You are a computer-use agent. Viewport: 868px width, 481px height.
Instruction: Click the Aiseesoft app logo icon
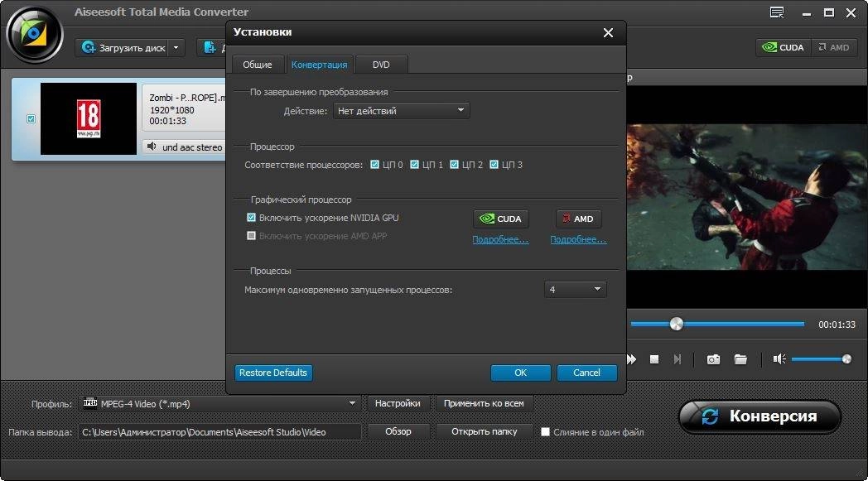tap(34, 35)
